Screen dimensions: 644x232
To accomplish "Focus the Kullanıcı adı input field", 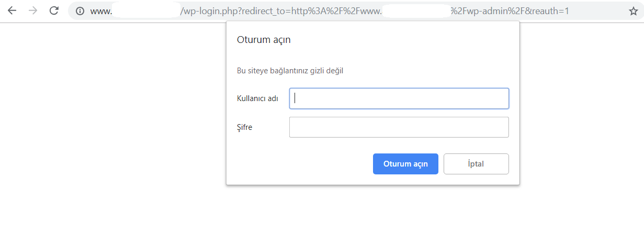I will point(399,98).
